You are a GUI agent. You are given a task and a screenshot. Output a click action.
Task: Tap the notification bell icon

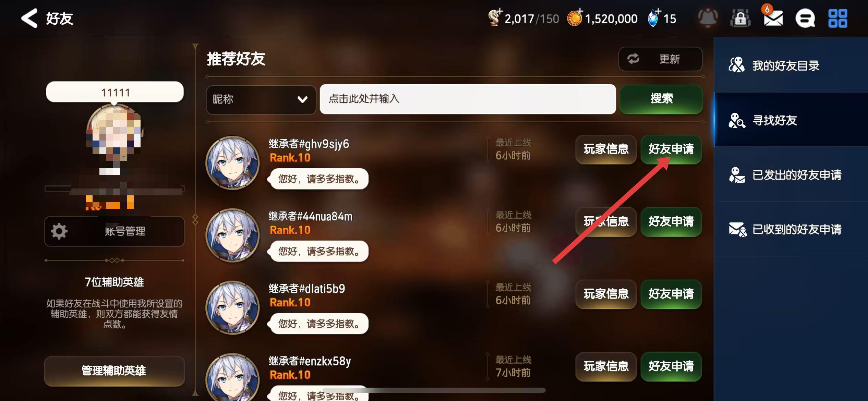coord(708,18)
